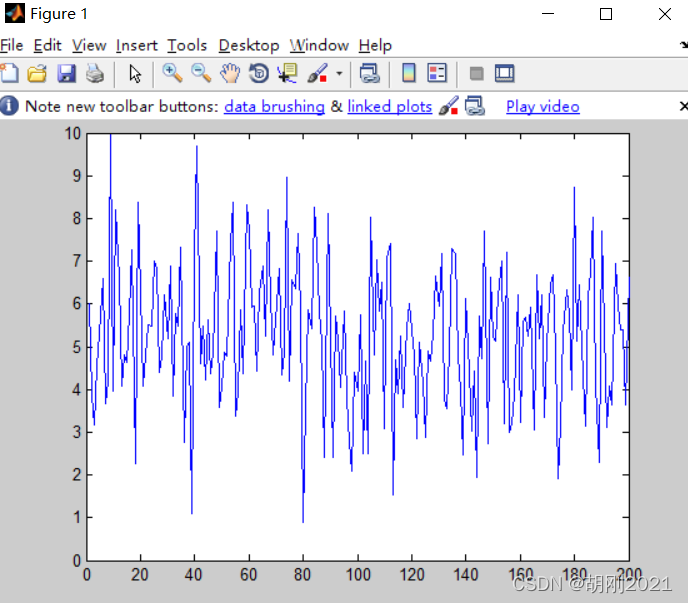Dismiss the toolbar note banner
688x603 pixels.
(683, 106)
